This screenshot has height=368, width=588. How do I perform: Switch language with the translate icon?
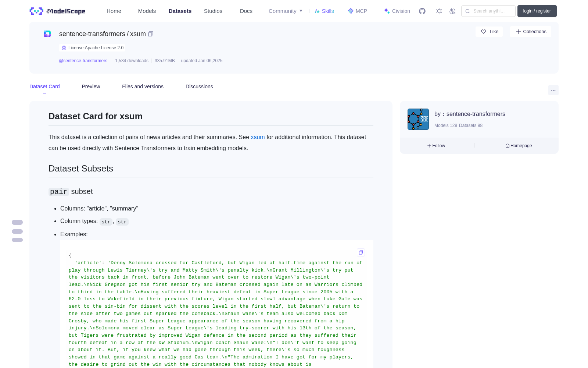pyautogui.click(x=453, y=11)
